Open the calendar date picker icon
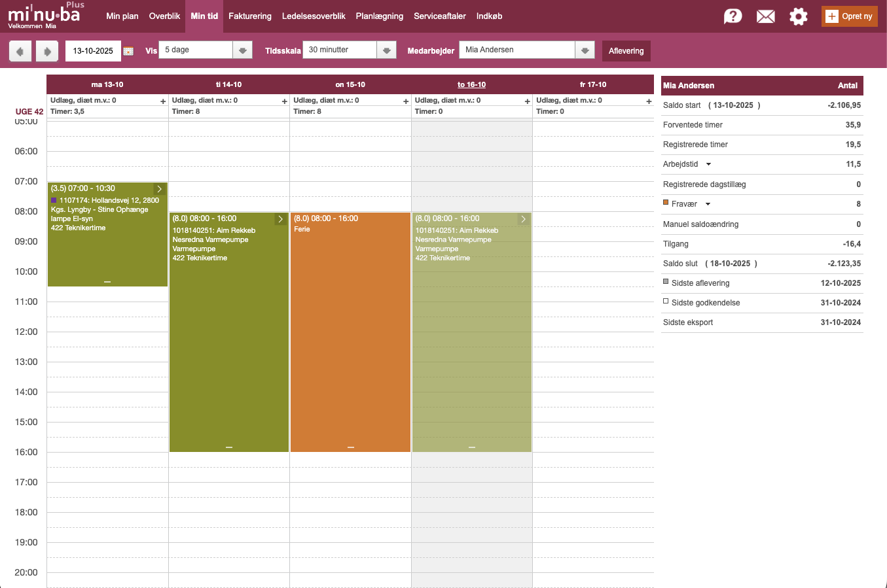Viewport: 887px width, 588px height. click(x=128, y=51)
